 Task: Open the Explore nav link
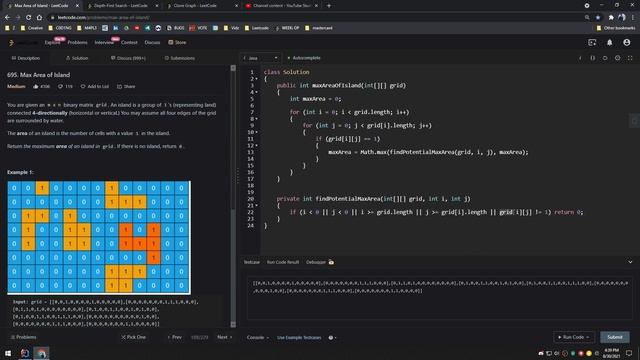click(x=52, y=42)
